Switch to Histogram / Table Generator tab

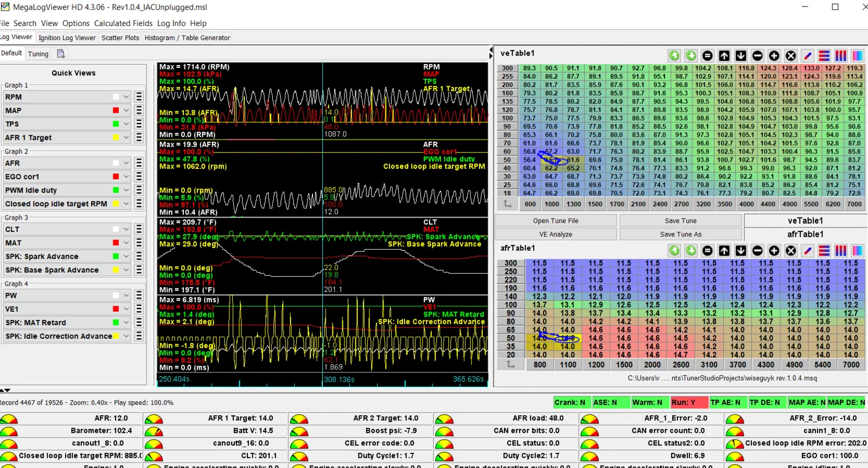[x=187, y=37]
